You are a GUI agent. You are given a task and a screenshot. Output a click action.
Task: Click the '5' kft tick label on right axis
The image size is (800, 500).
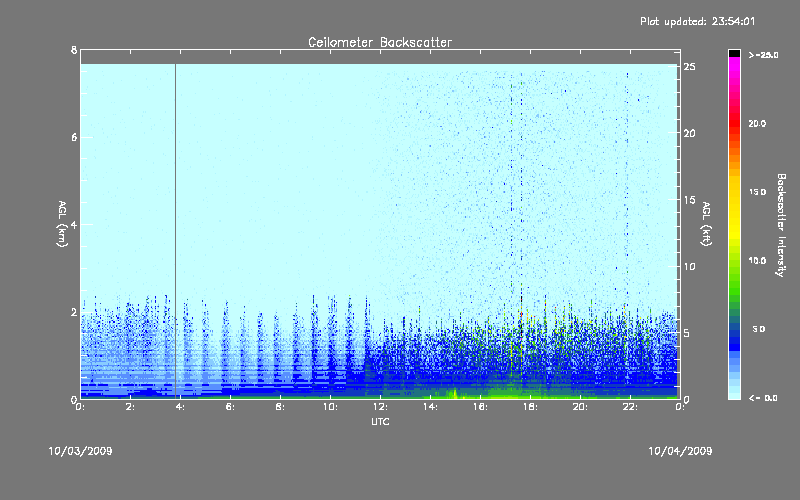point(687,333)
